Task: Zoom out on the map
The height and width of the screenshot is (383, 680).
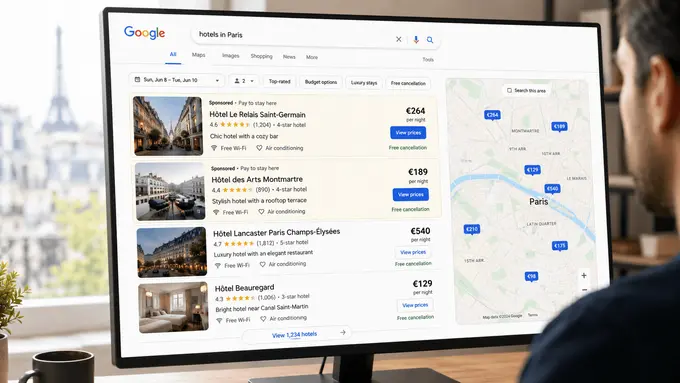Action: pyautogui.click(x=585, y=289)
